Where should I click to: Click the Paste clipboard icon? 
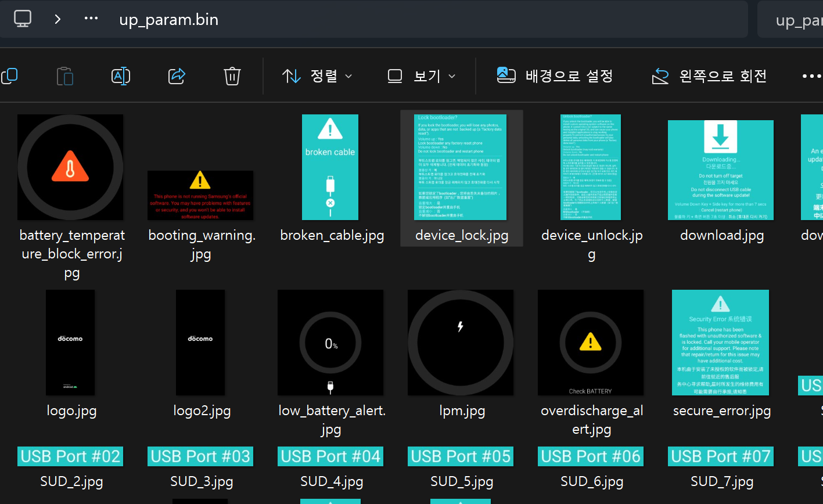(x=65, y=76)
